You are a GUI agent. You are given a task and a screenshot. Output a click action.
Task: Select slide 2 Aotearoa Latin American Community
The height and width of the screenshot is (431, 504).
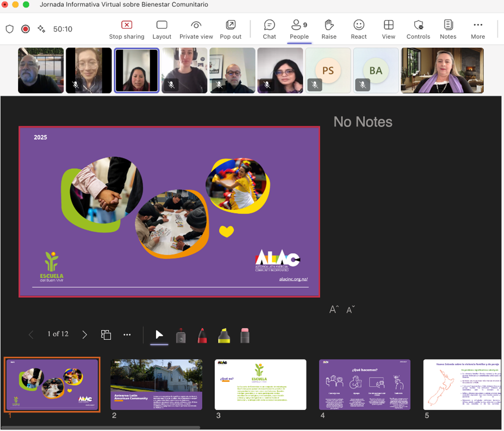coord(156,384)
